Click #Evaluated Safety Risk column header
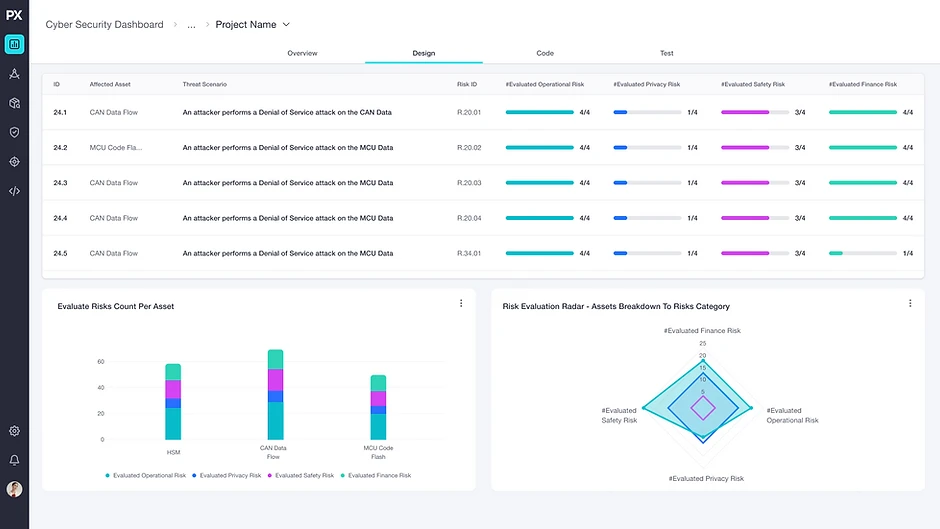This screenshot has height=529, width=940. (x=753, y=85)
